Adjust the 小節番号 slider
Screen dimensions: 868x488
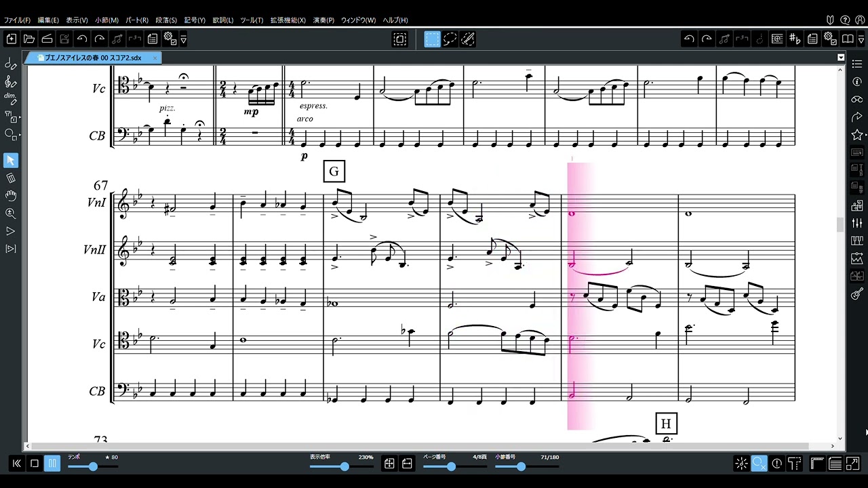[x=521, y=466]
